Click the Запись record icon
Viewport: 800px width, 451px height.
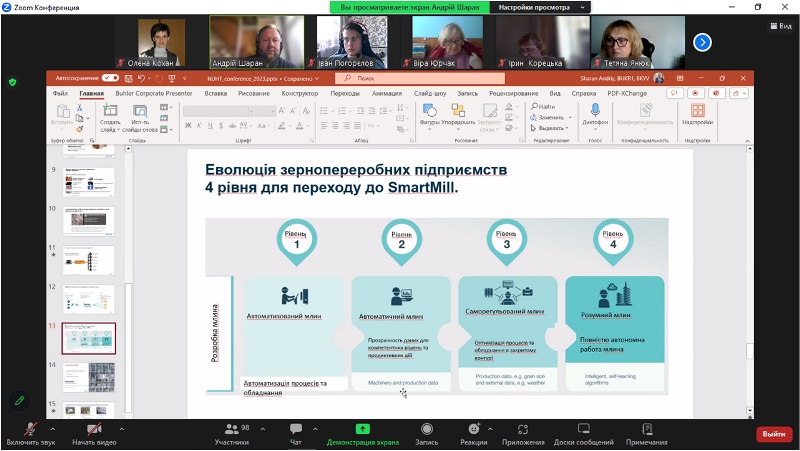(426, 429)
